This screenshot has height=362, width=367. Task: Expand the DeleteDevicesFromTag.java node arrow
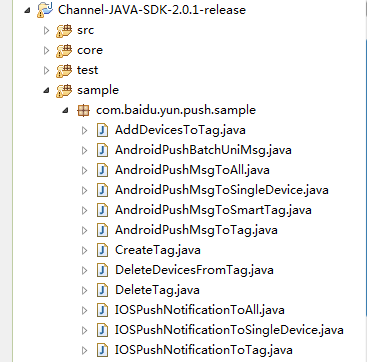click(x=85, y=270)
